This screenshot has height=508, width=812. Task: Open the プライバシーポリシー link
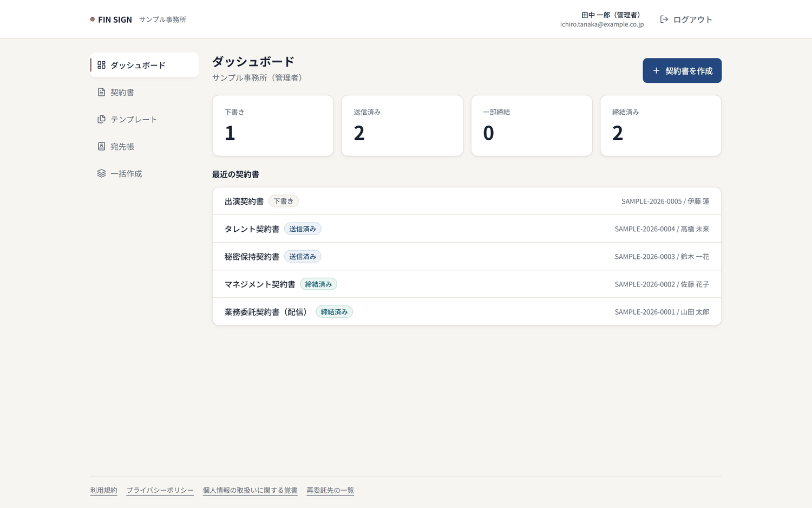[x=160, y=490]
